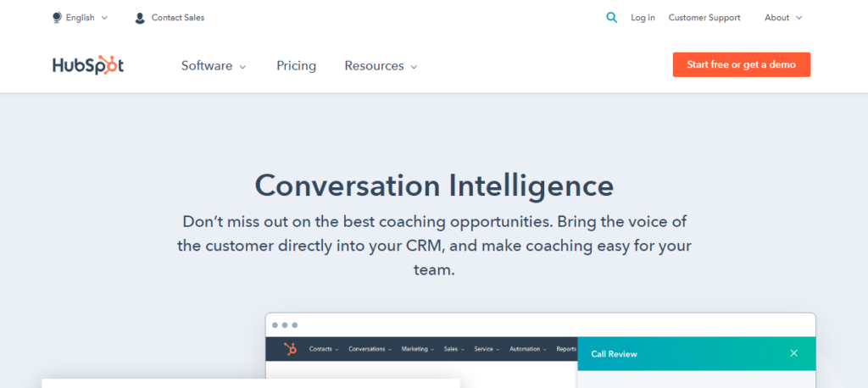Click the HubSpot sprocket icon in demo
This screenshot has width=868, height=388.
click(x=290, y=349)
